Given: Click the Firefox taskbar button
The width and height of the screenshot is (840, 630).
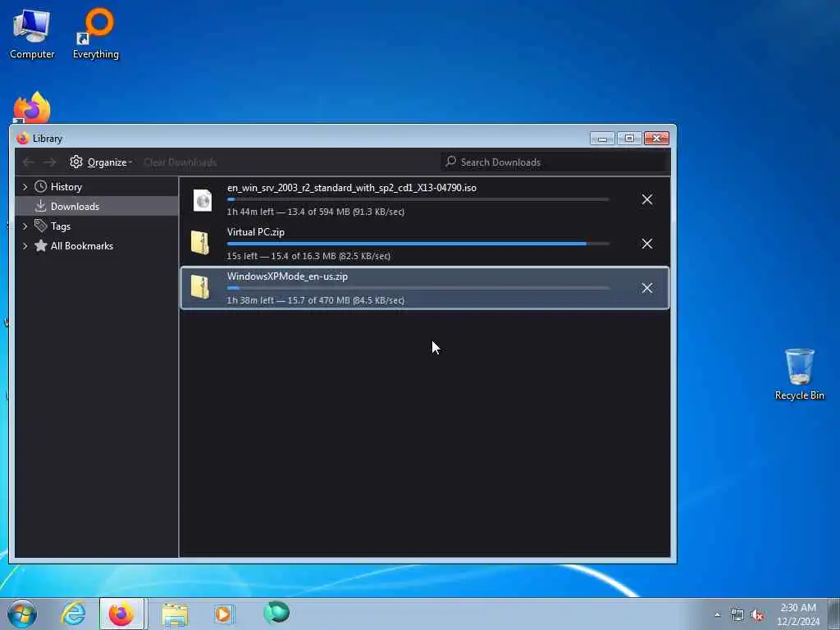Looking at the screenshot, I should (x=121, y=614).
